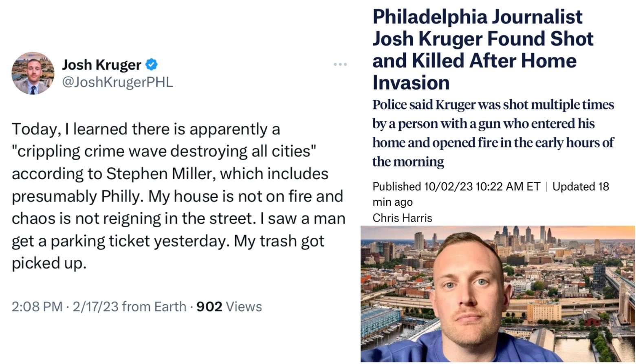Click the "from Earth" location label

[154, 306]
